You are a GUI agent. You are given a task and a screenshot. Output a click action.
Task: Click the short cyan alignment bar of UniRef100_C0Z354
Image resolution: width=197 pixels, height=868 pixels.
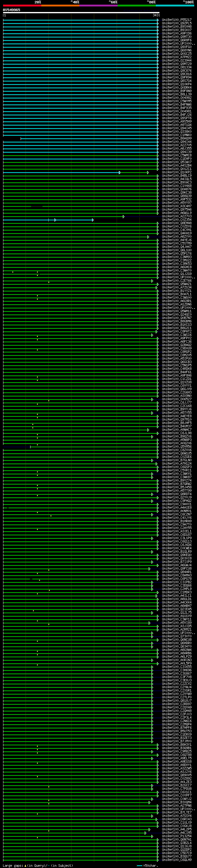pos(49,220)
